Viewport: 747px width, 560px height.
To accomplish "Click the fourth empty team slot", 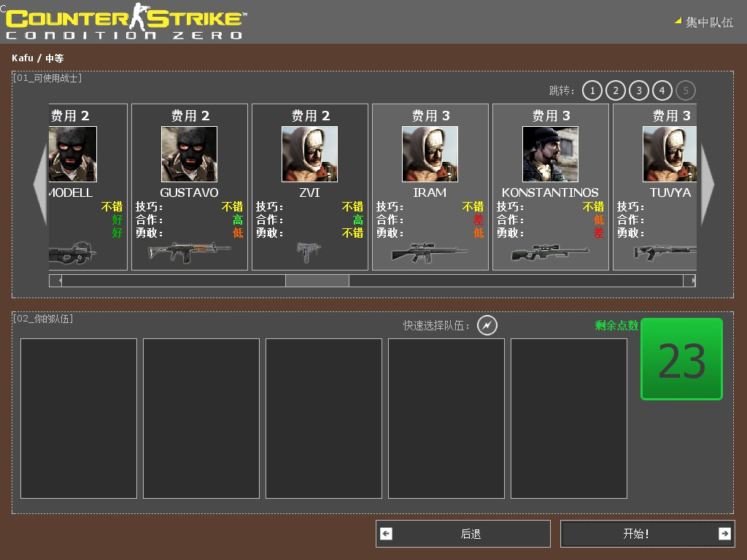I will [446, 419].
